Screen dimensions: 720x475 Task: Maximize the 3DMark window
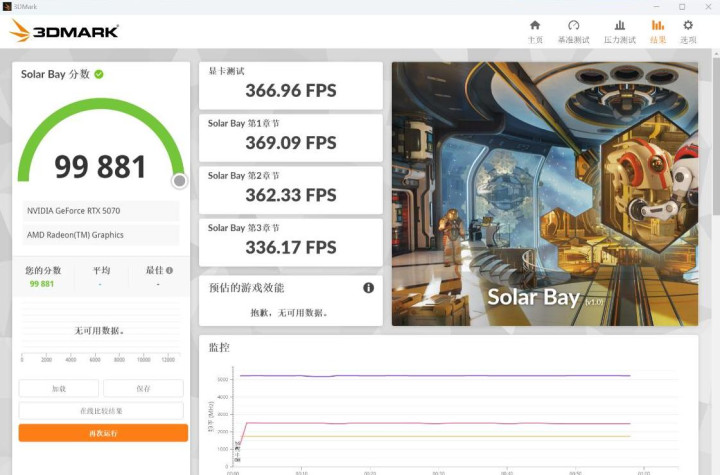(682, 7)
